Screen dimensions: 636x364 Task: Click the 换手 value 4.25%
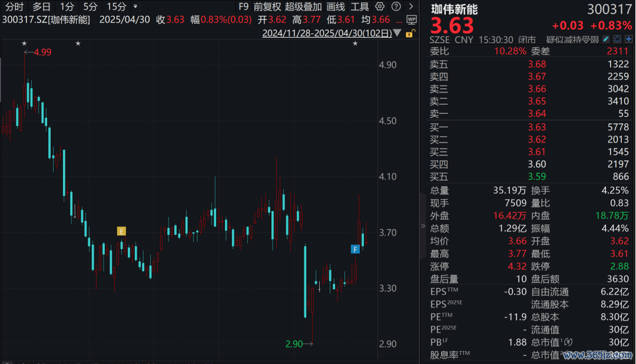point(615,190)
